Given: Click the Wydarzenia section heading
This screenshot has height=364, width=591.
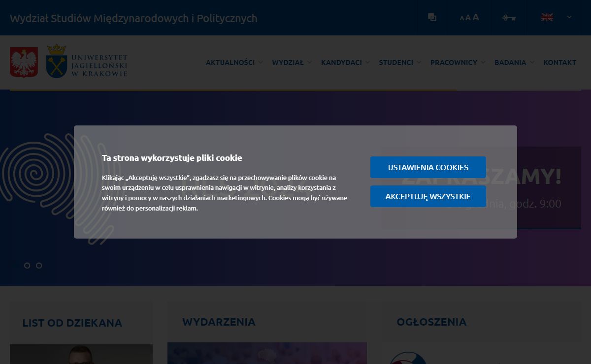Looking at the screenshot, I should pyautogui.click(x=219, y=322).
